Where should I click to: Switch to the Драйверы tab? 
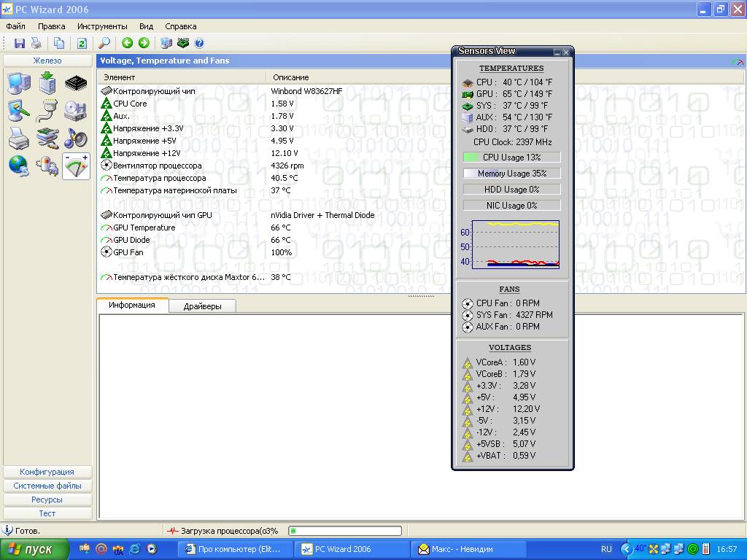[202, 306]
